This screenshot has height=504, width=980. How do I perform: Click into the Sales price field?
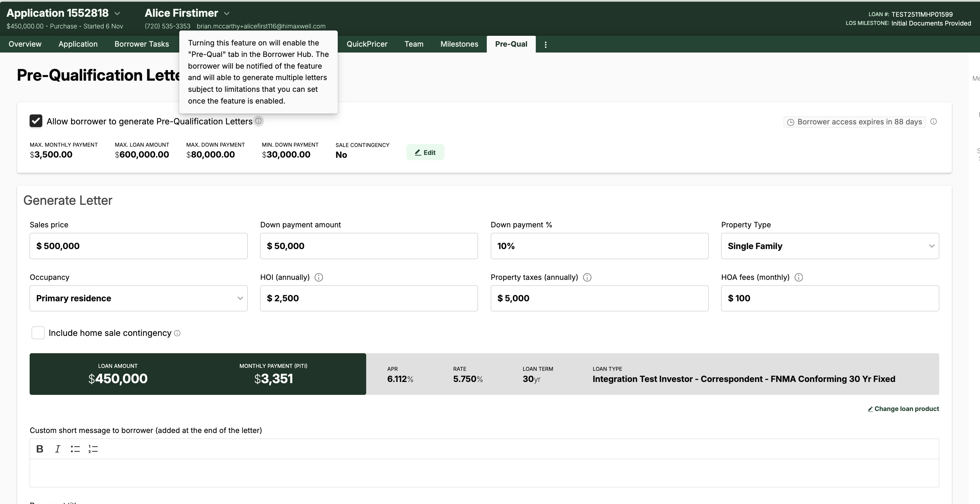click(138, 246)
